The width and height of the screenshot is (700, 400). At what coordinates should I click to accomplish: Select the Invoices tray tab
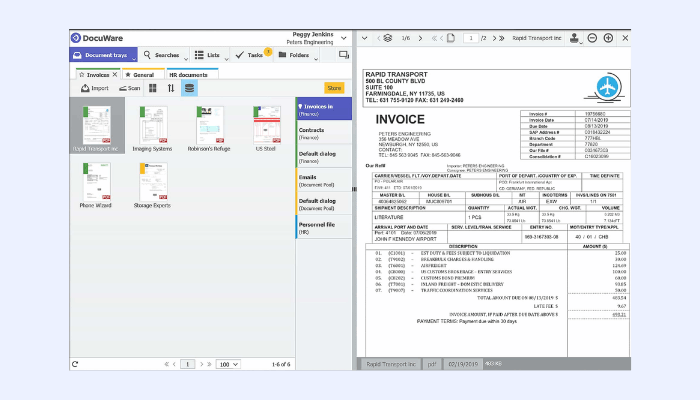pyautogui.click(x=98, y=75)
